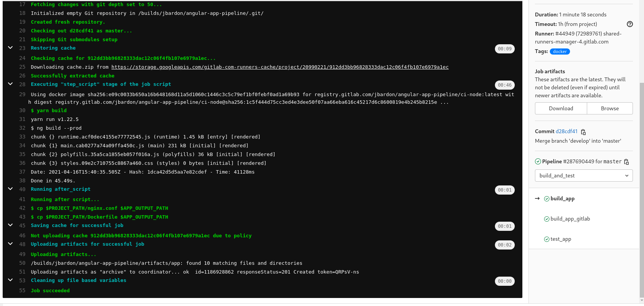Collapse the Running after_script section
Viewport: 644px width, 306px height.
(x=10, y=189)
